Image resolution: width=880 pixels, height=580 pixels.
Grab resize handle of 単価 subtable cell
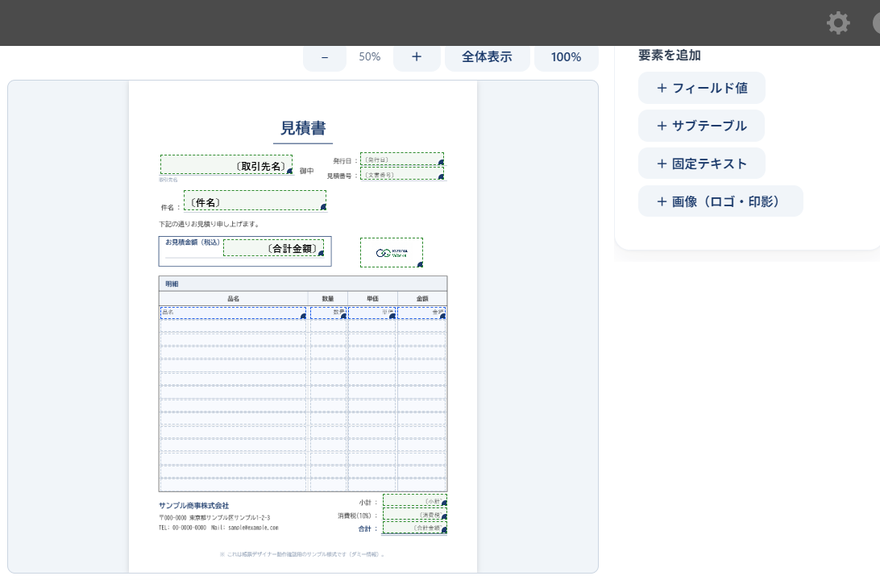pos(392,316)
